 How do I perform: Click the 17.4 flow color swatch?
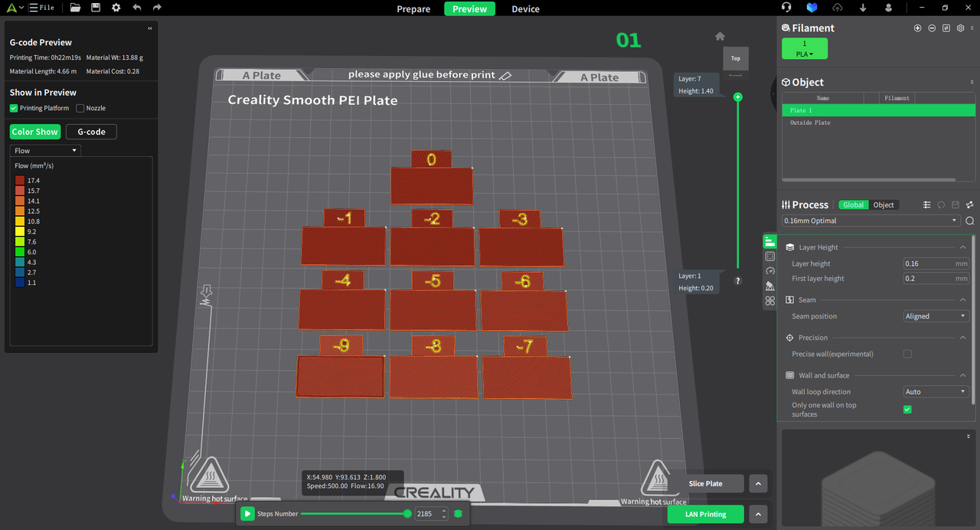(x=19, y=180)
